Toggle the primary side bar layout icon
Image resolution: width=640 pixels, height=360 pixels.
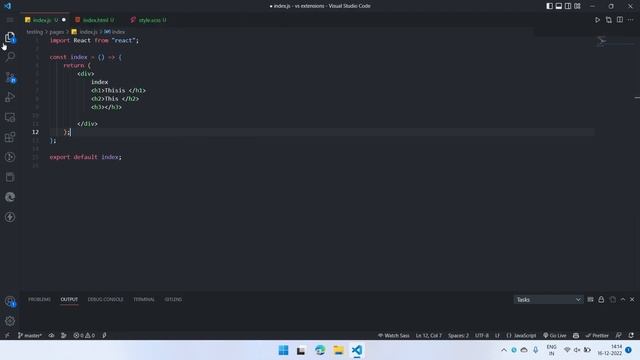click(549, 6)
